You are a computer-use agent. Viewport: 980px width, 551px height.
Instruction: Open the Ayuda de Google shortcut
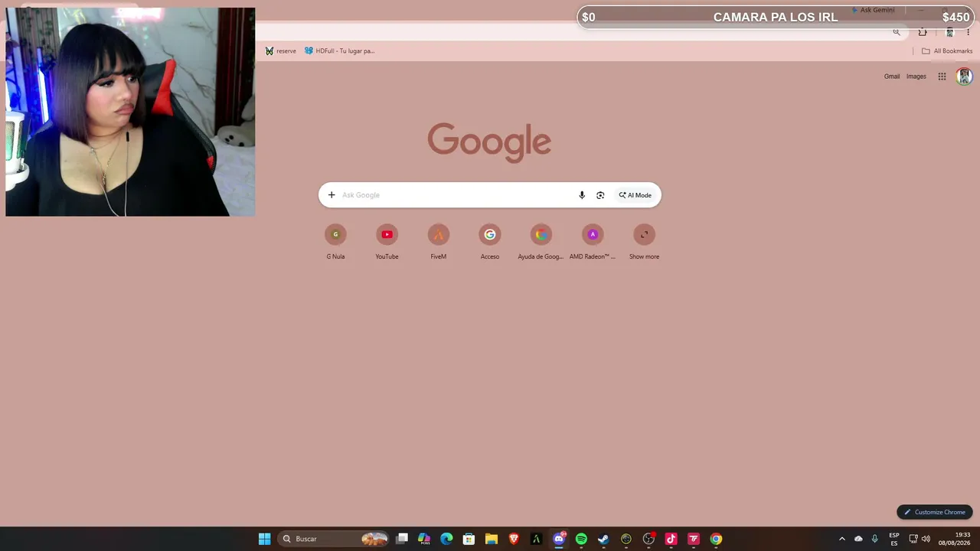(x=541, y=242)
